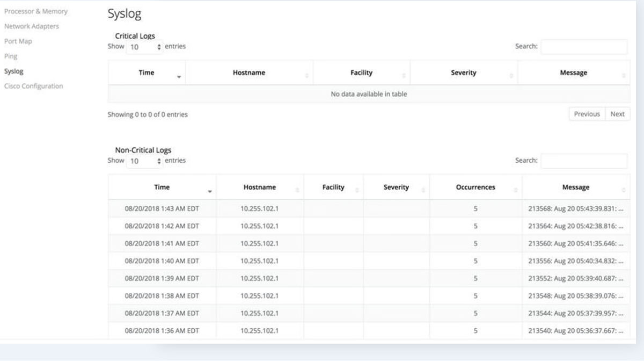Click occurrences value 5 in 1:37 AM row
Viewport: 644px width, 361px height.
coord(475,313)
